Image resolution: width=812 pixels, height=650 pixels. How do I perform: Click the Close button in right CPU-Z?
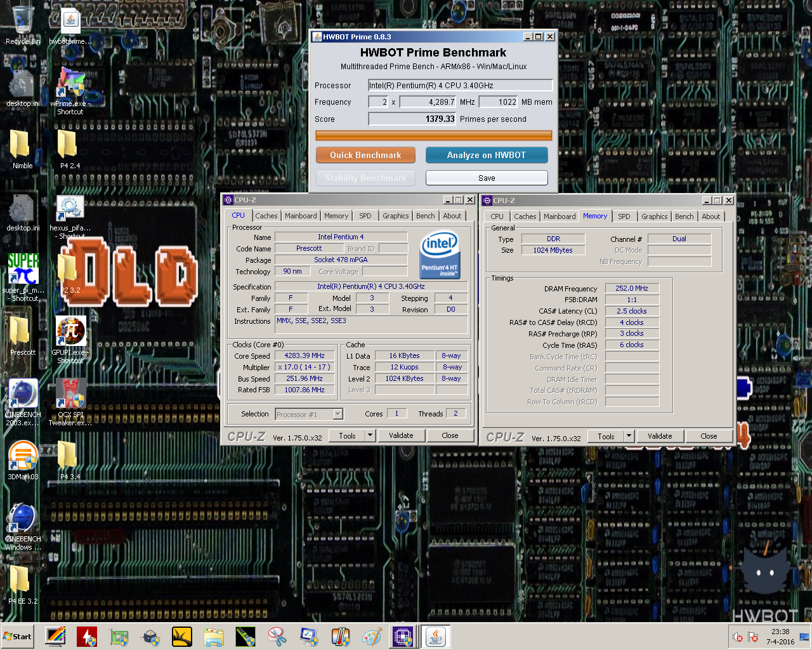(x=709, y=436)
